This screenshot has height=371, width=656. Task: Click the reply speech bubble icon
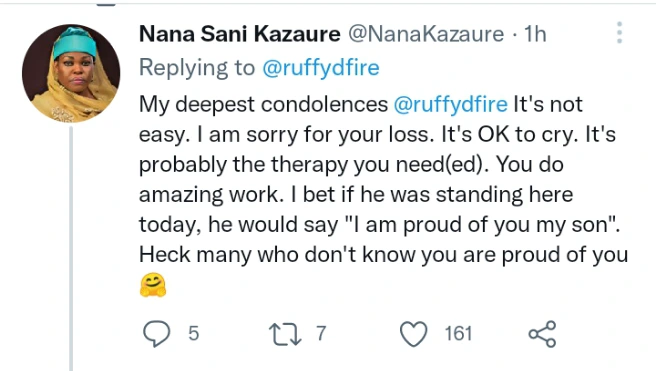(157, 334)
